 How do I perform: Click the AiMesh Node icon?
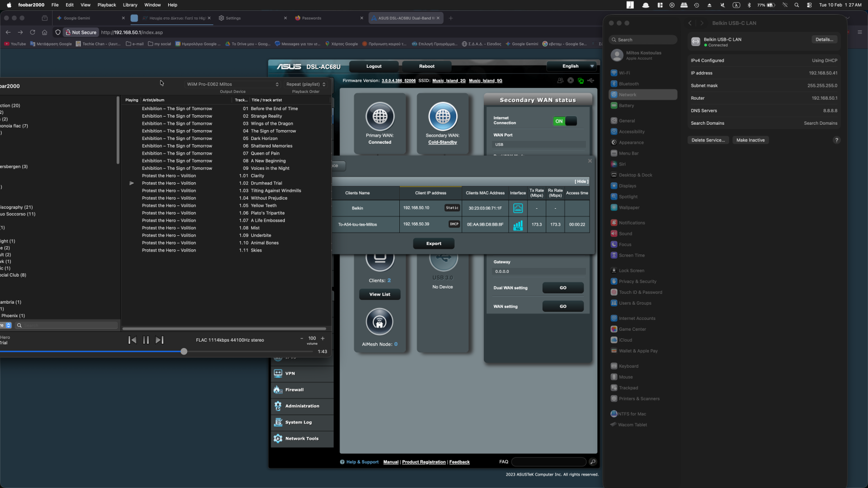click(379, 322)
